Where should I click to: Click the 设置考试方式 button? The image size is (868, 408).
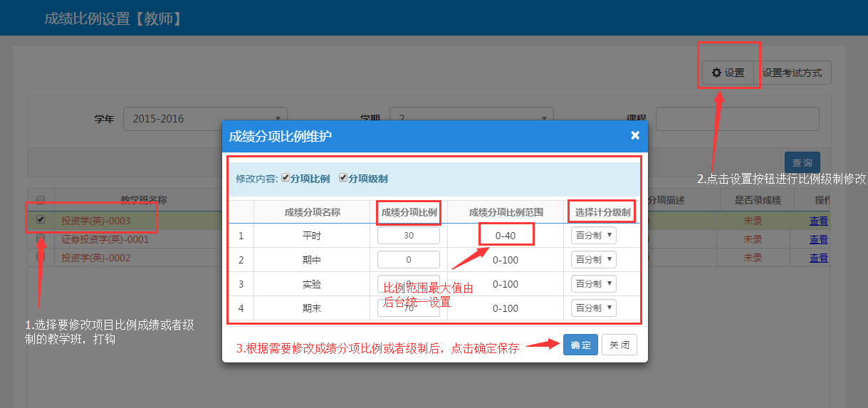[x=792, y=73]
